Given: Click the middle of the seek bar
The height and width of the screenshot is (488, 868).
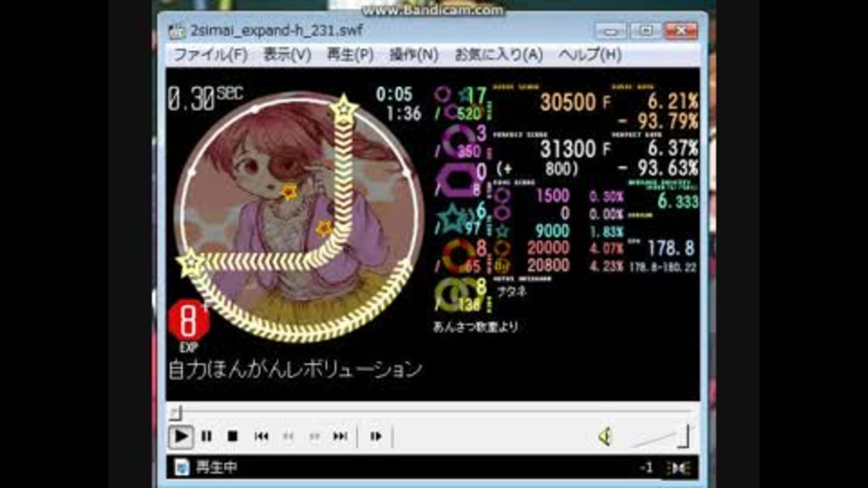Looking at the screenshot, I should coord(432,413).
